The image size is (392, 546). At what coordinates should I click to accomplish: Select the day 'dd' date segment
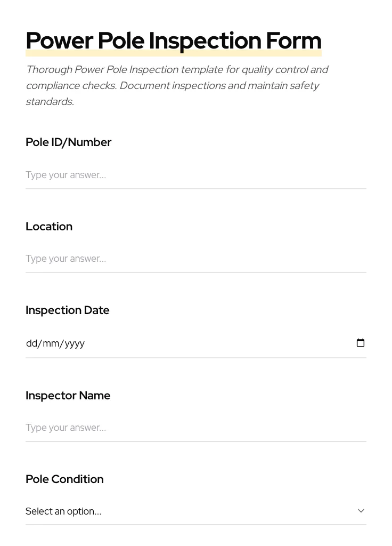click(31, 343)
